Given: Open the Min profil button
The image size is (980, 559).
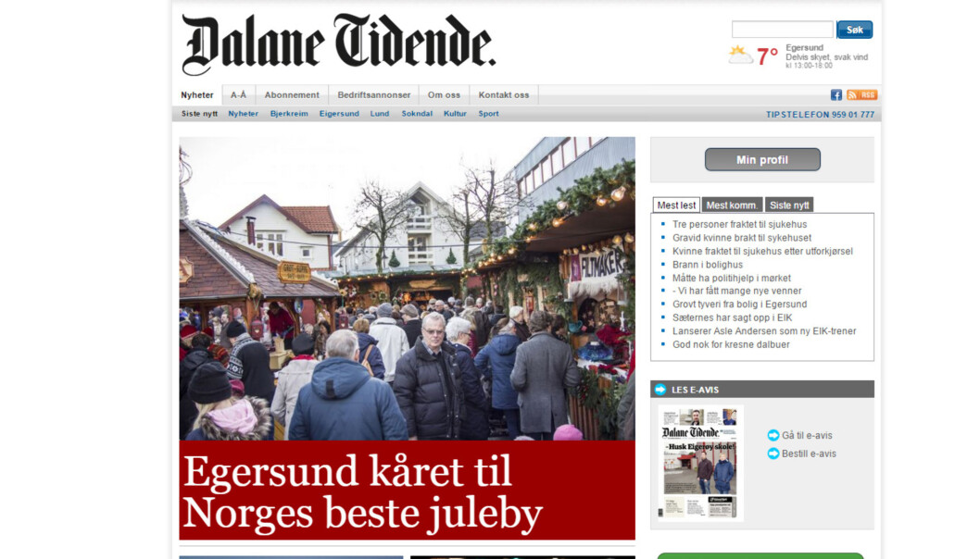Looking at the screenshot, I should pyautogui.click(x=762, y=159).
